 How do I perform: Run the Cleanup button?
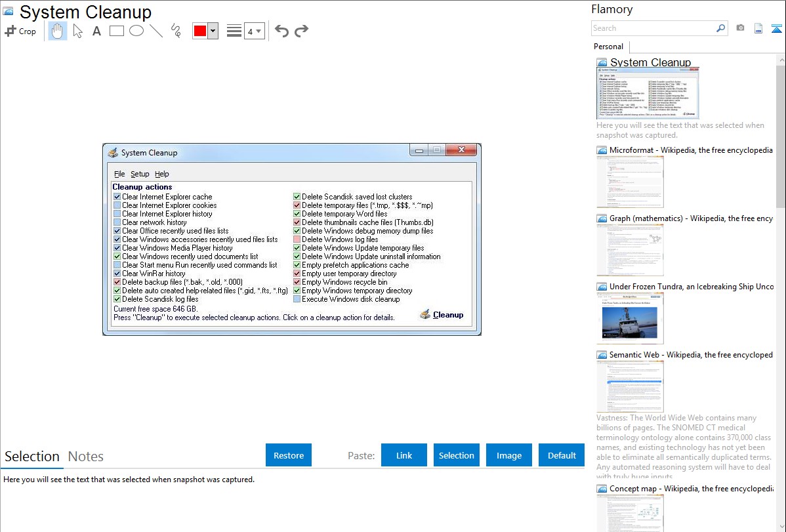coord(442,314)
